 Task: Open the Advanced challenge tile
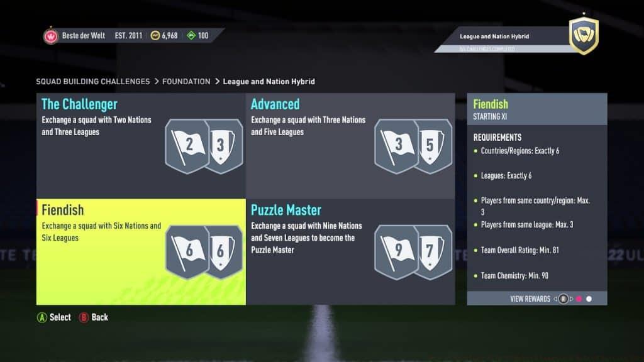point(351,146)
